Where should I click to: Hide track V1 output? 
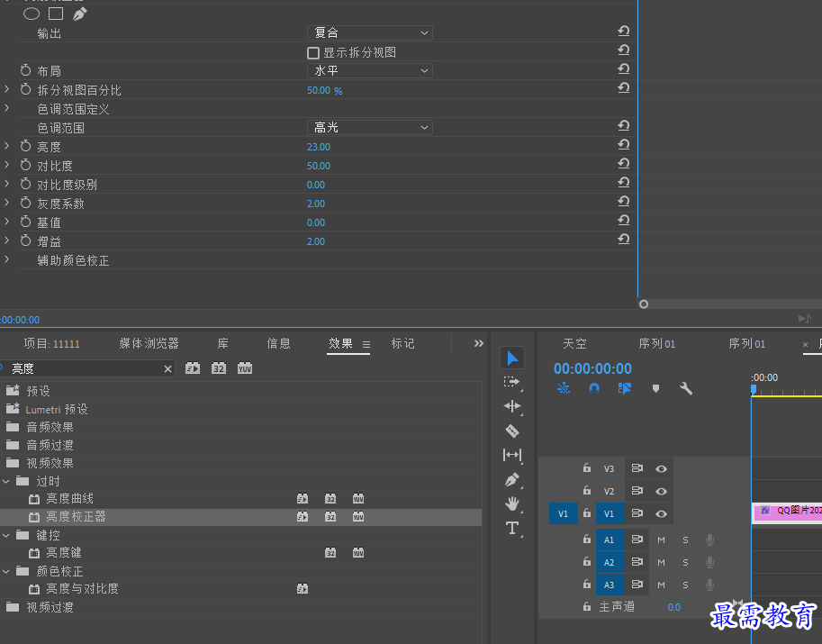point(661,514)
